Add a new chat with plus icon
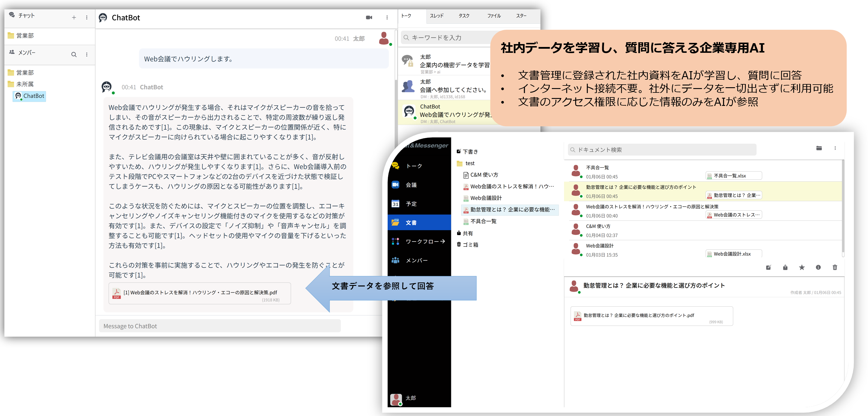Screen dimensions: 868x416 click(74, 18)
